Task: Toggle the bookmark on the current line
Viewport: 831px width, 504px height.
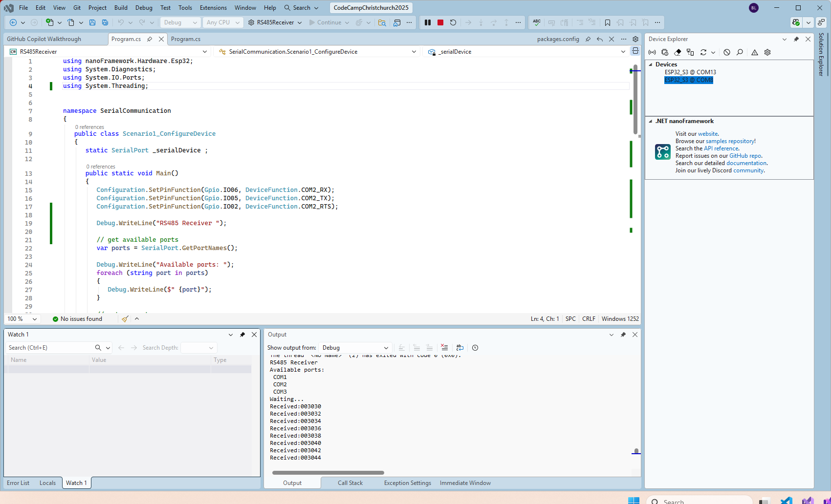Action: 608,22
